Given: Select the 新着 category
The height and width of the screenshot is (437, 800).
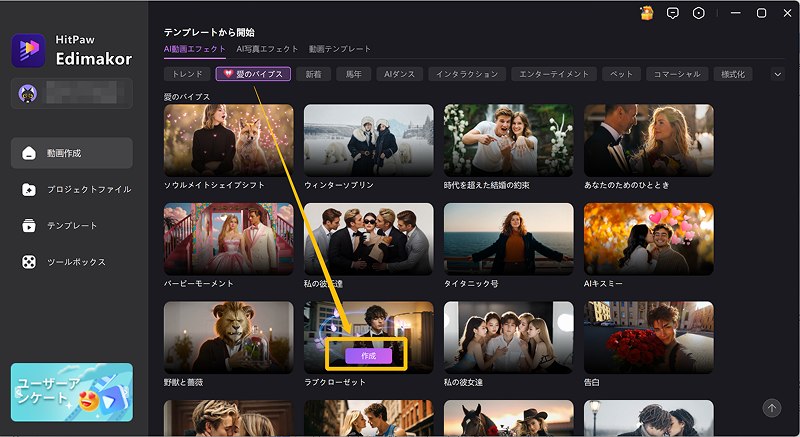Looking at the screenshot, I should [x=313, y=74].
